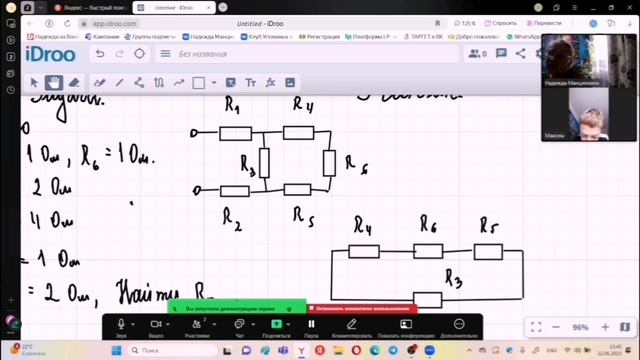
Task: Select the eraser tool
Action: point(74,83)
